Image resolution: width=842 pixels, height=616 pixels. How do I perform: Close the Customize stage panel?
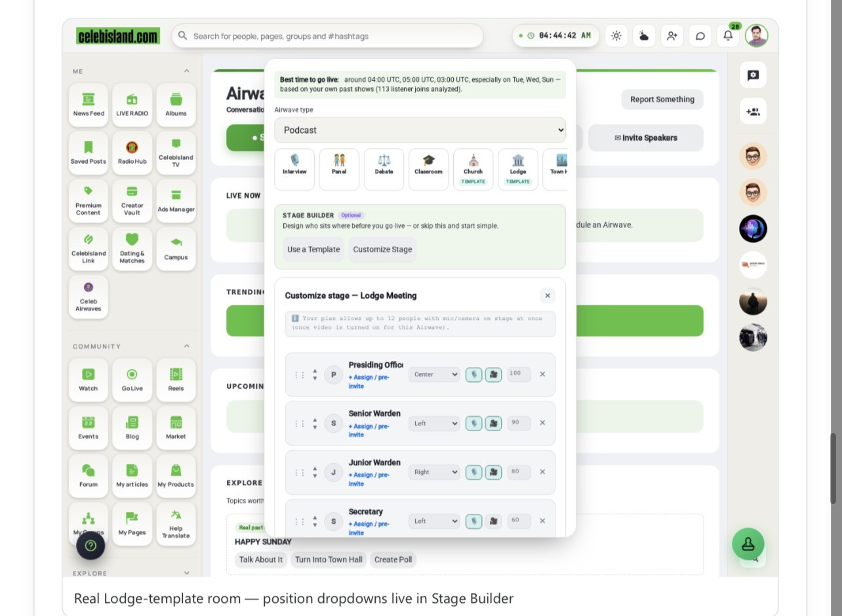pos(548,296)
